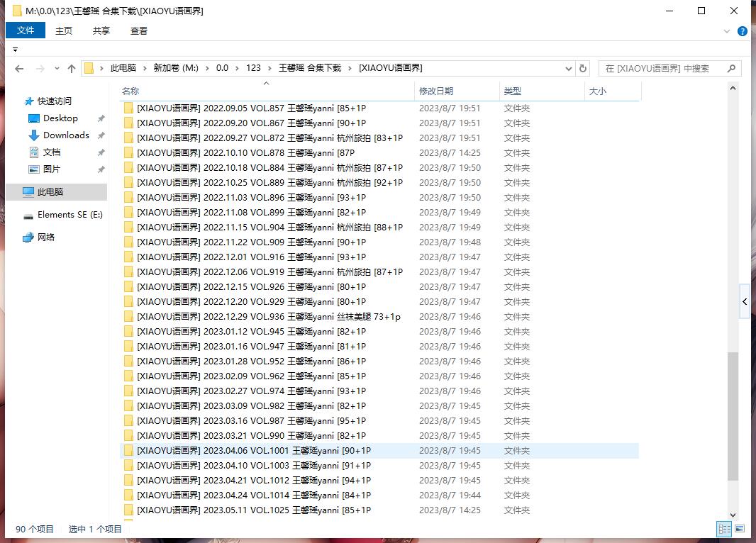Go up one folder level arrow
756x543 pixels.
(x=72, y=69)
